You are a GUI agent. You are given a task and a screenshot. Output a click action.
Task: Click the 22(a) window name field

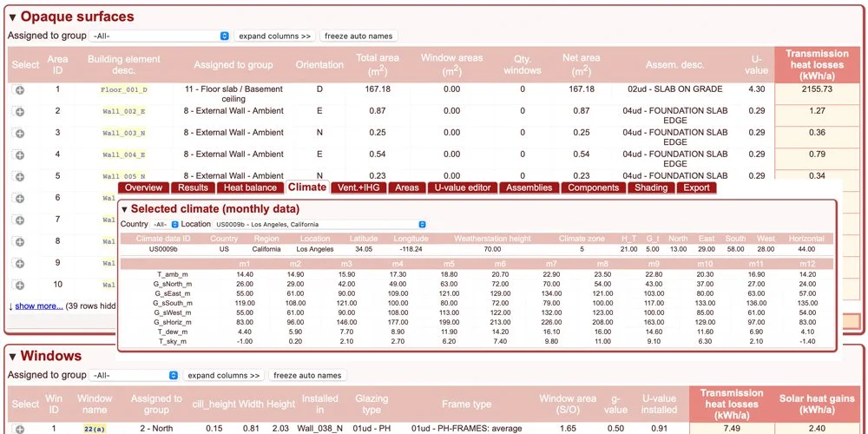[x=94, y=429]
